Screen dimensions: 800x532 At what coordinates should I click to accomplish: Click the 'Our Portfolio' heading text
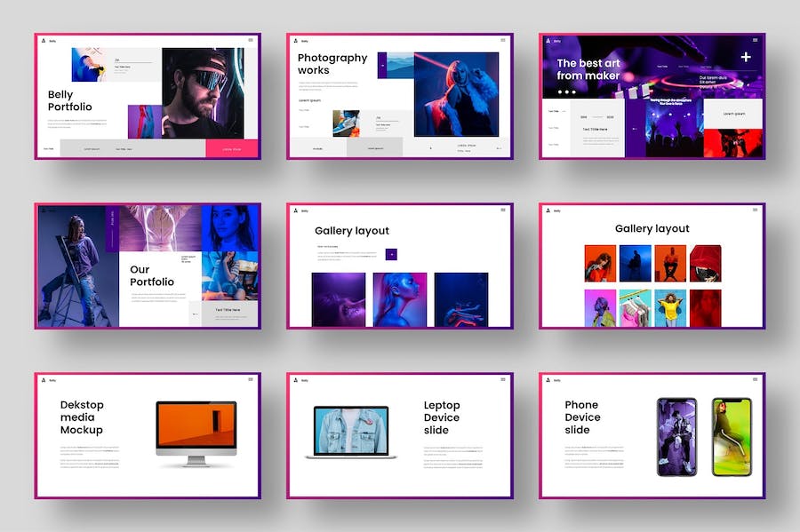click(152, 276)
